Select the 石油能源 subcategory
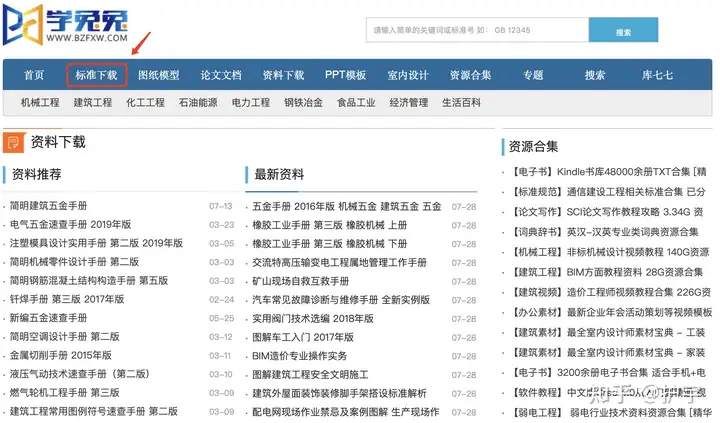This screenshot has height=423, width=720. [x=198, y=102]
